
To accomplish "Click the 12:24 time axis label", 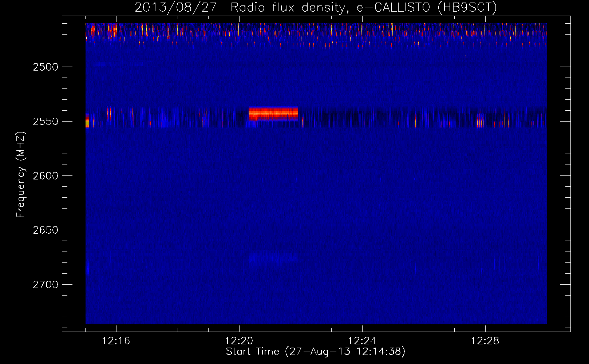I will pyautogui.click(x=362, y=341).
